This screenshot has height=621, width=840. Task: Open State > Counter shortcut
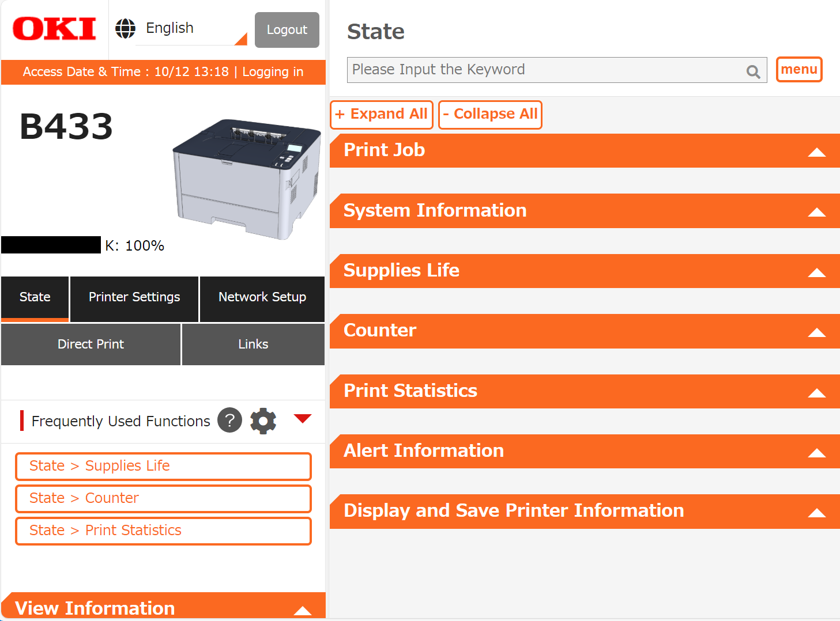coord(163,498)
